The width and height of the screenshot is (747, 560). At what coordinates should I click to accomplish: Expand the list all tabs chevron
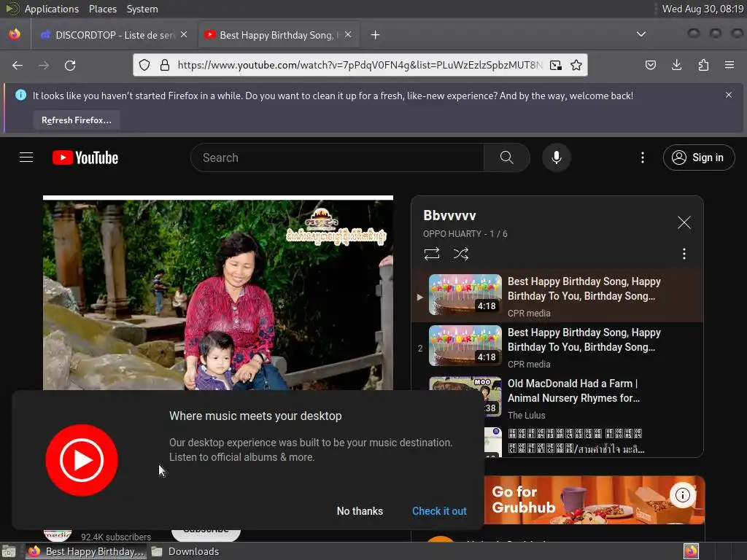(641, 34)
